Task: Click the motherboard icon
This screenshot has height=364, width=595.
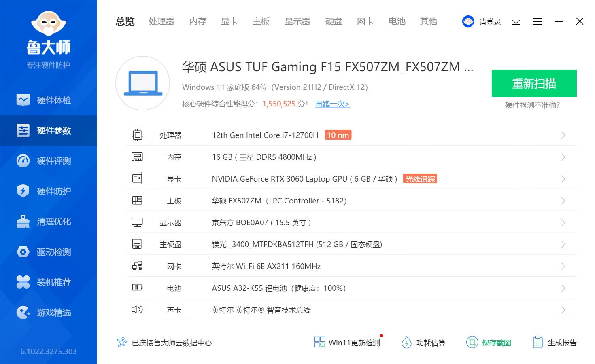Action: tap(137, 200)
